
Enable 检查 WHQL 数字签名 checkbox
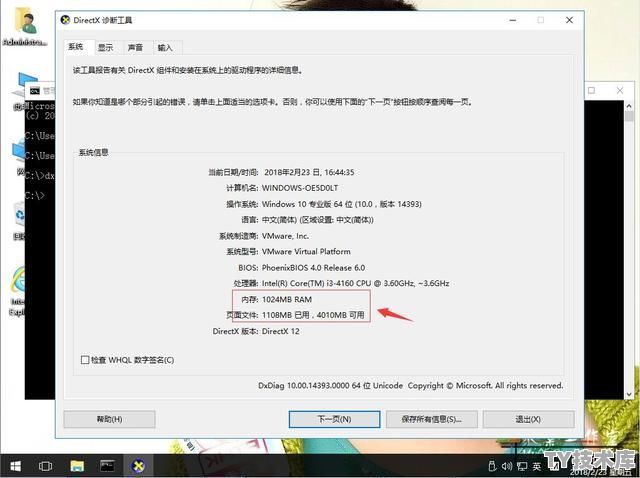coord(85,360)
